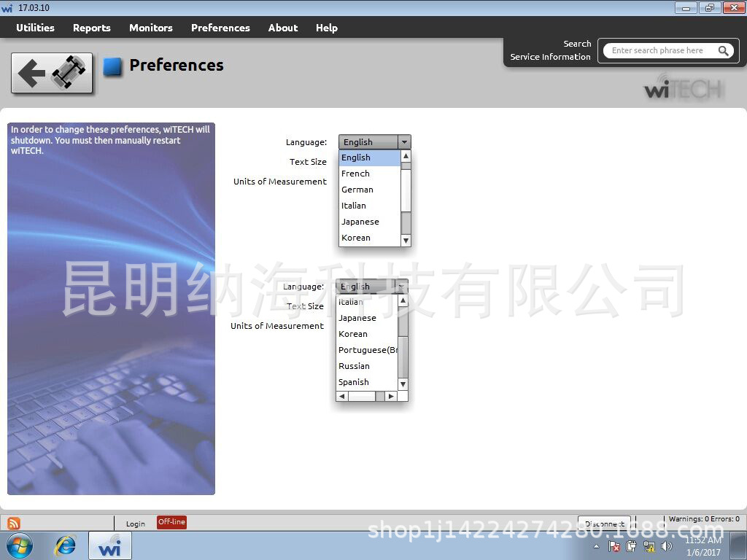Click the wiTECH taskbar button

110,545
